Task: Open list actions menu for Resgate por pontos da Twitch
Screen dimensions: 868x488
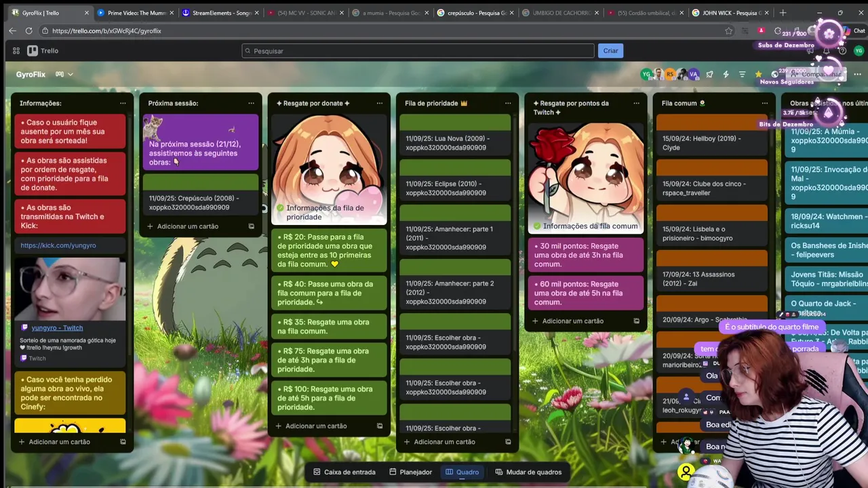Action: click(x=636, y=103)
